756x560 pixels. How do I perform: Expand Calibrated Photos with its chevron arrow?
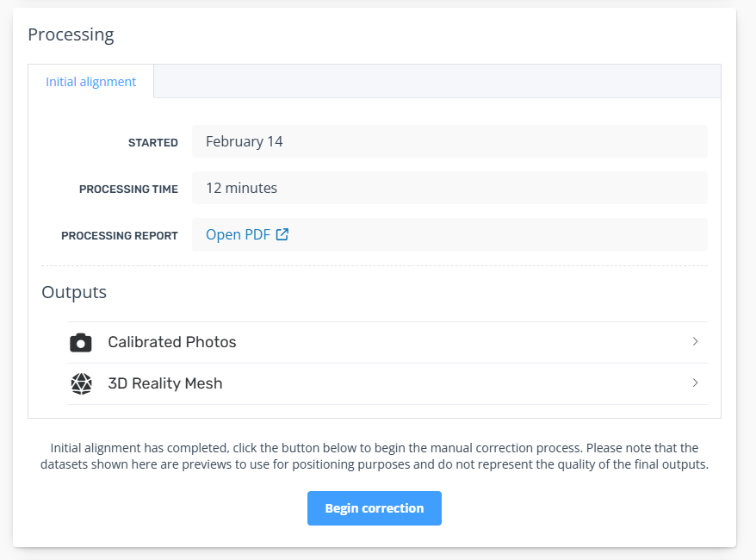click(695, 342)
